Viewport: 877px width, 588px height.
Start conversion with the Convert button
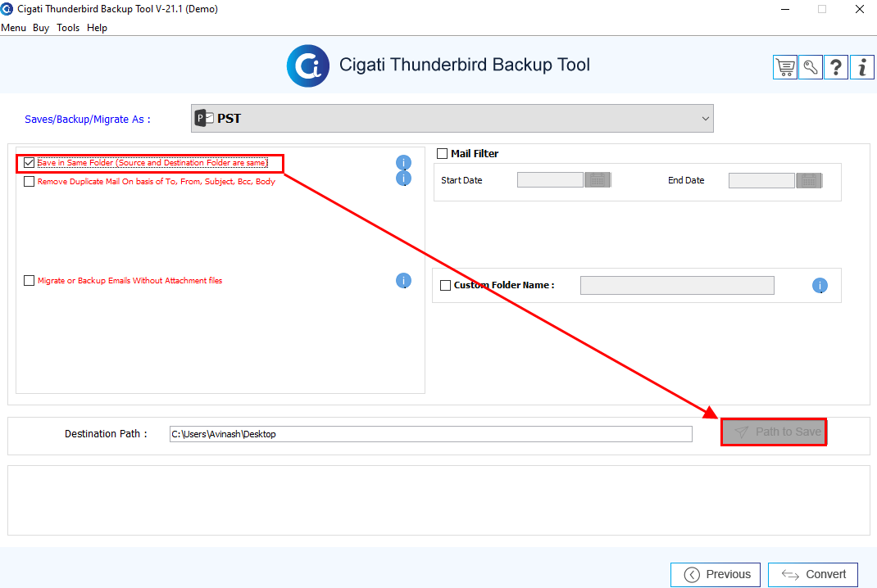pyautogui.click(x=813, y=575)
